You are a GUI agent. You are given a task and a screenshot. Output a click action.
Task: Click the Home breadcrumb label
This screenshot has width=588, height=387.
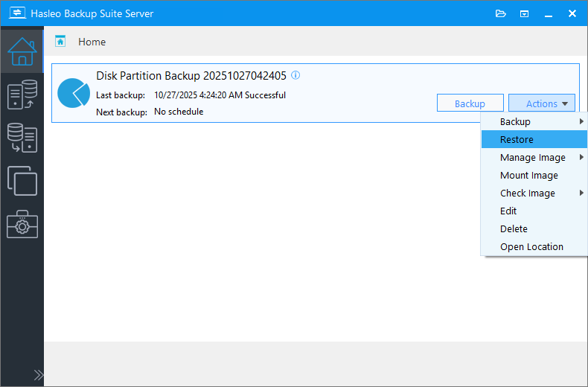(x=92, y=42)
